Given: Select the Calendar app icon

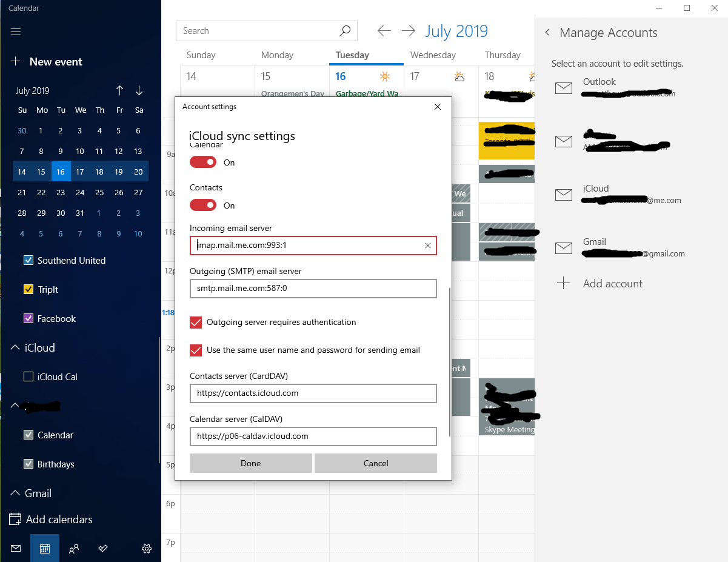Looking at the screenshot, I should point(45,548).
